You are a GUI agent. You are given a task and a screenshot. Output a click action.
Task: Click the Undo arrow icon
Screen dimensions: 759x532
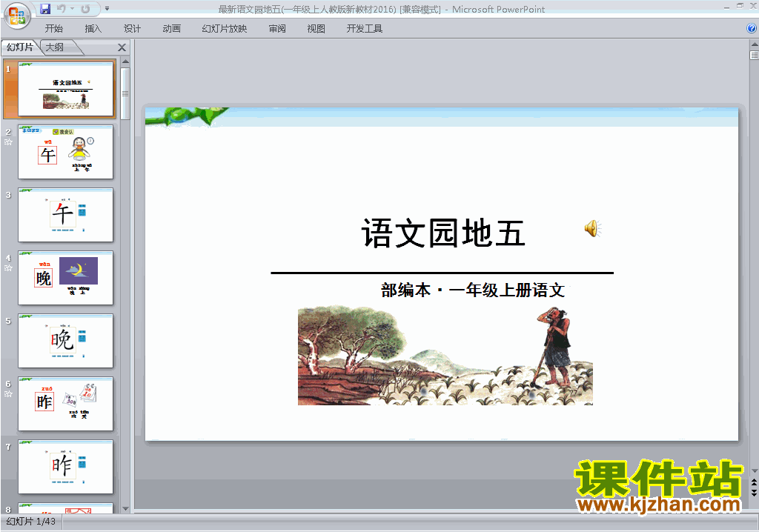(x=61, y=9)
